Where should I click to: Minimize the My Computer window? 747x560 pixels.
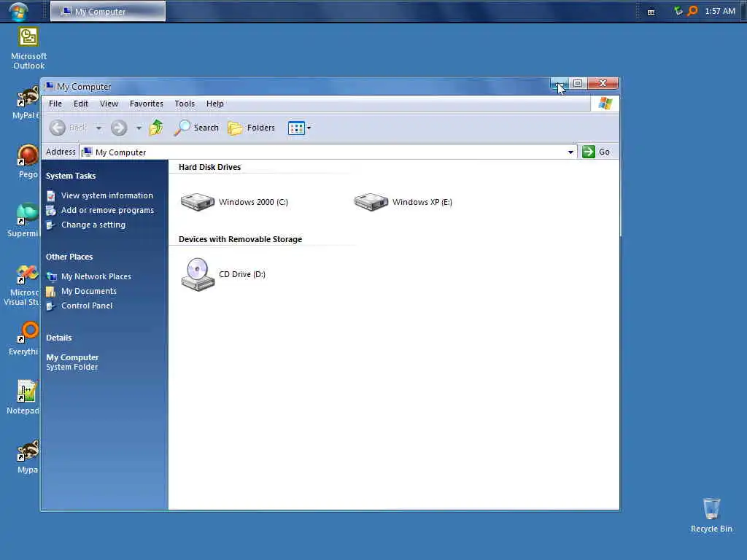pyautogui.click(x=559, y=83)
